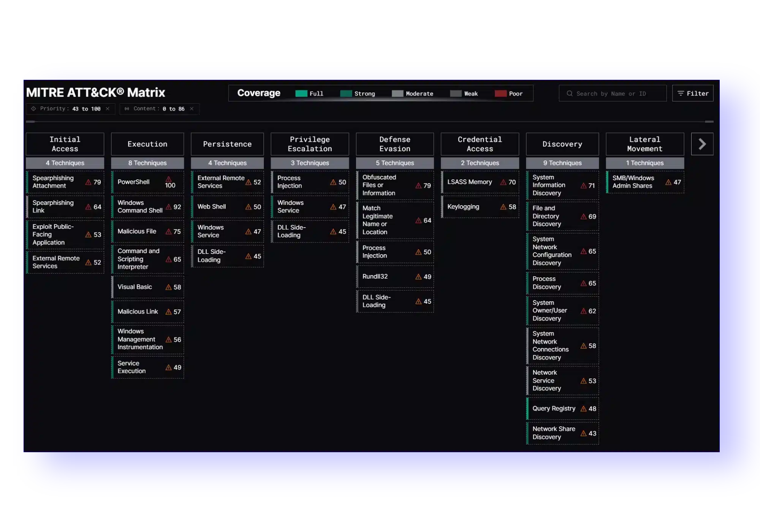
Task: Go to next tactics with right chevron
Action: tap(702, 144)
